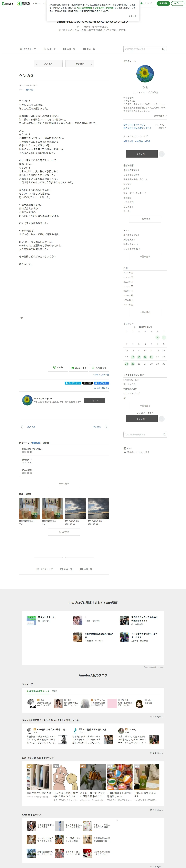Click the sunflower profile picture in the sidebar
186x868 pixels.
145,74
